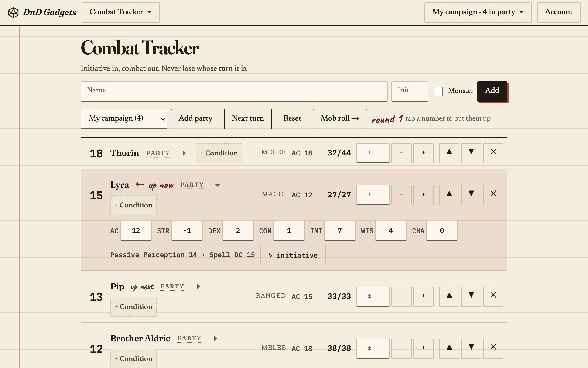The image size is (588, 368).
Task: Expand Thorin's stat details
Action: click(184, 153)
